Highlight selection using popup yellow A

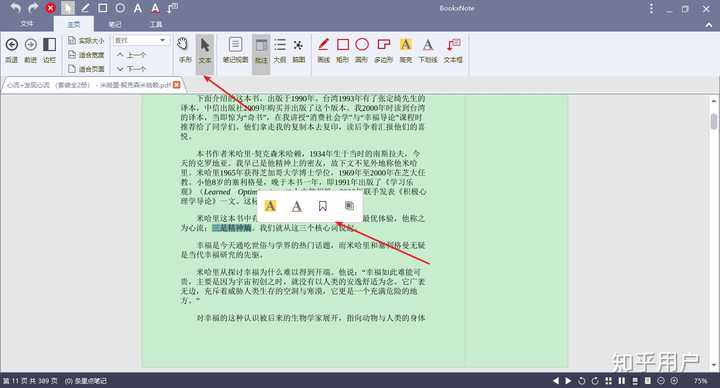point(270,206)
